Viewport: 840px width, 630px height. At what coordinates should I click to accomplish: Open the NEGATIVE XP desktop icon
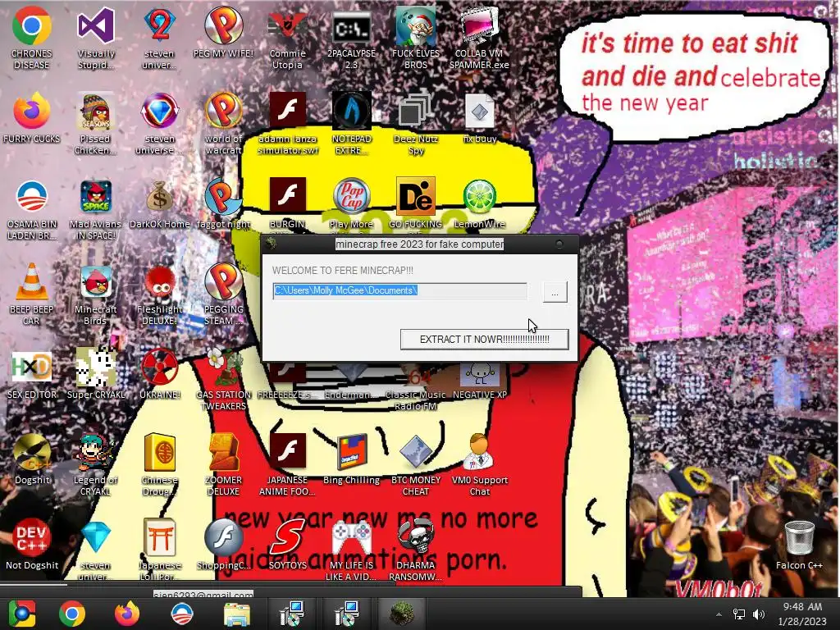[x=479, y=374]
